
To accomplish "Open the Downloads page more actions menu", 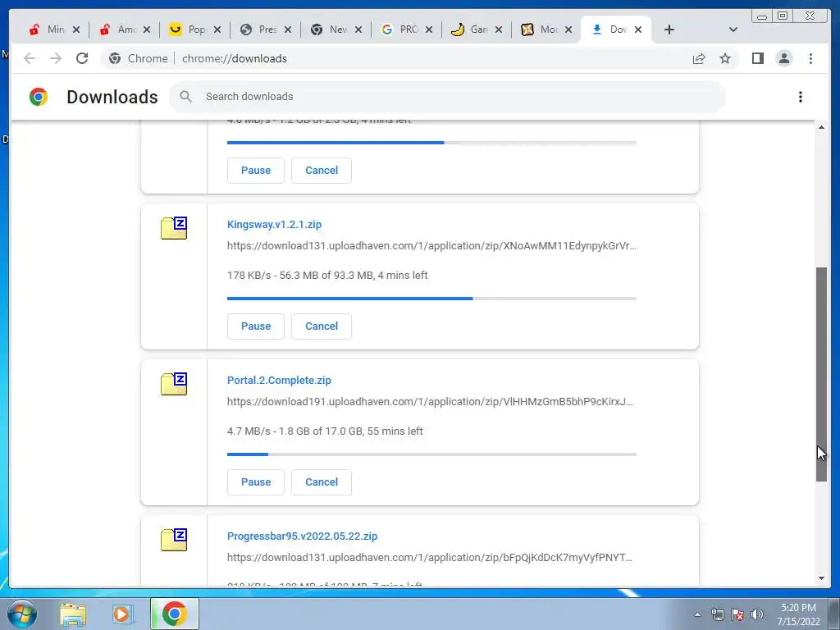I will click(801, 97).
